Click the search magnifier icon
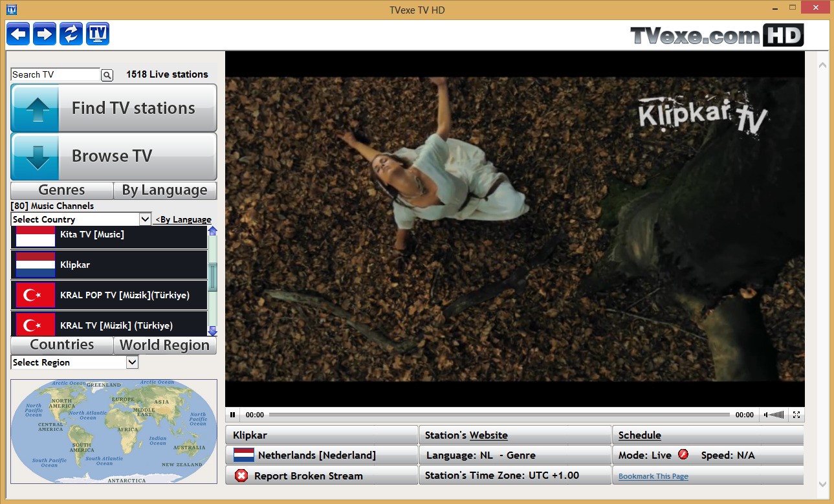Viewport: 834px width, 504px height. tap(107, 75)
